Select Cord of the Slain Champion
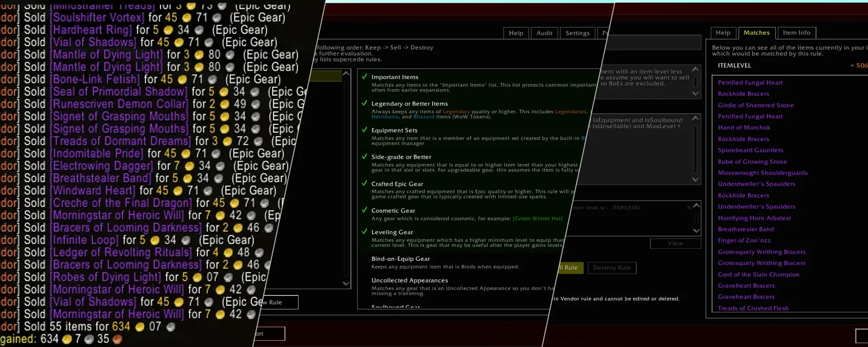The height and width of the screenshot is (347, 868). (759, 274)
